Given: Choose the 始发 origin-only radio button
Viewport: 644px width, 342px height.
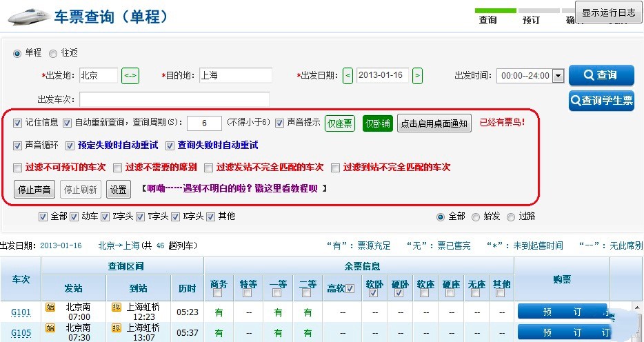Looking at the screenshot, I should pos(476,217).
